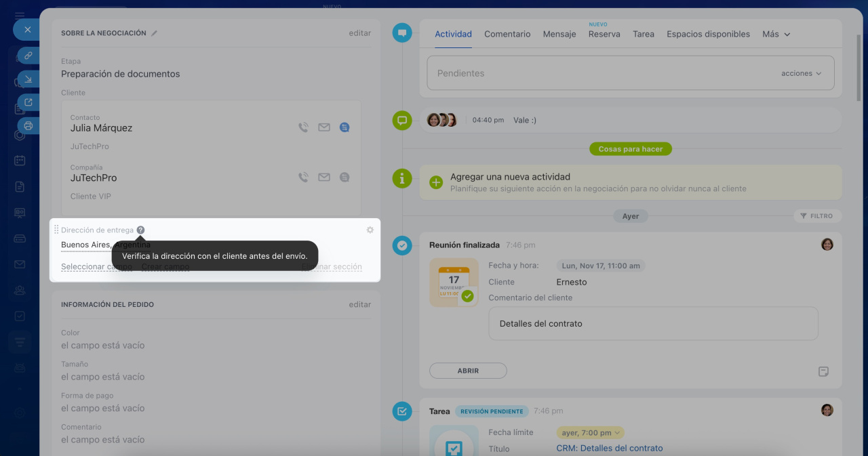Switch to the Comentario tab

coord(507,34)
